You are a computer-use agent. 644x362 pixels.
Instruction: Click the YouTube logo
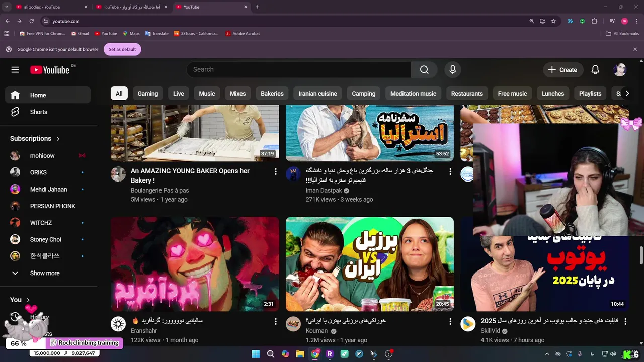[50, 70]
